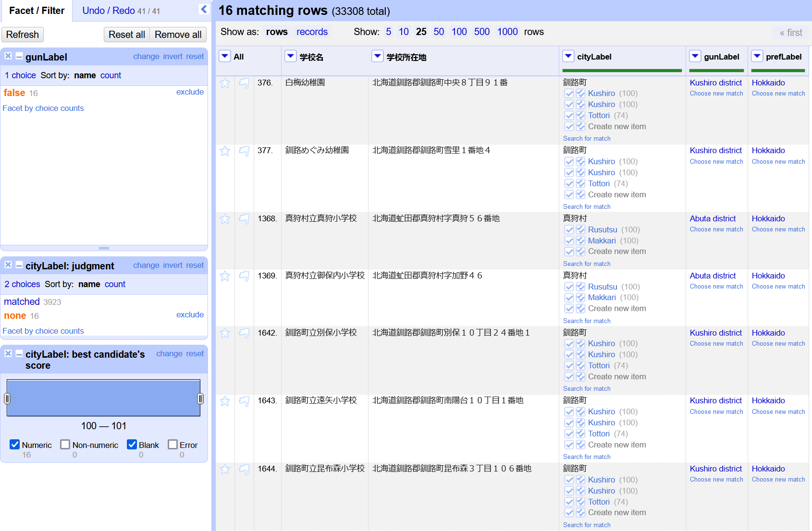Select the 'matched' judgment choice

pos(22,302)
